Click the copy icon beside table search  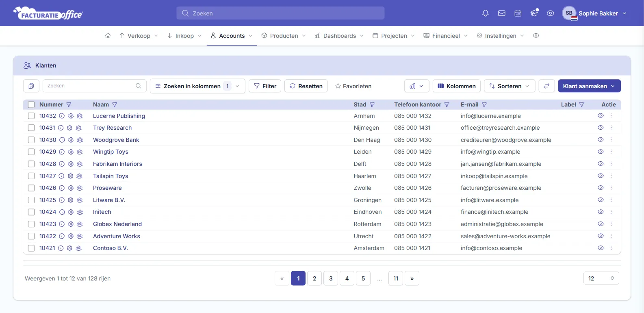click(x=31, y=86)
